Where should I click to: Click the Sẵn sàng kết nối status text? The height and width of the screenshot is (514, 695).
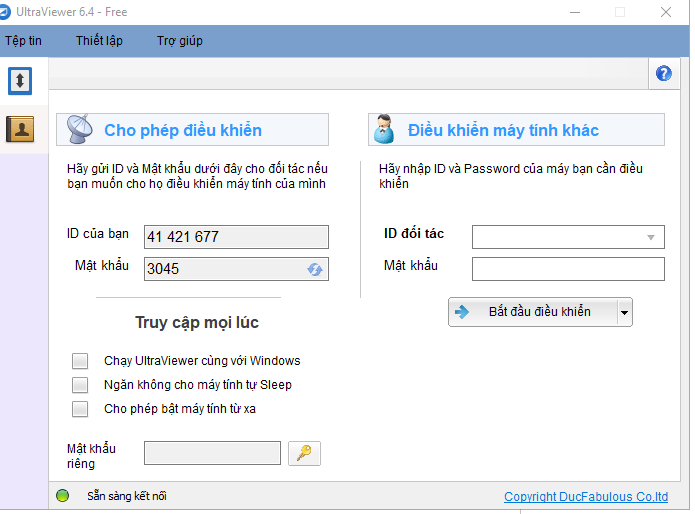coord(127,496)
